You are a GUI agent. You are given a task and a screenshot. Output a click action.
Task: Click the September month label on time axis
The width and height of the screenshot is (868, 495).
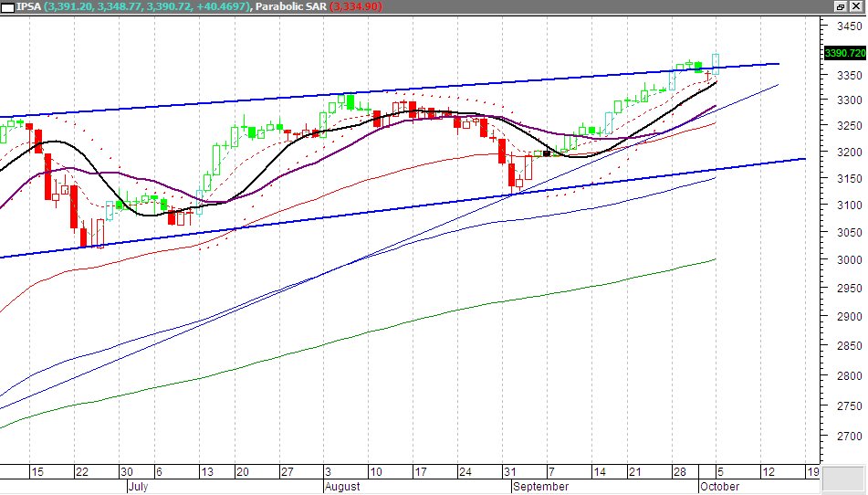[x=541, y=487]
